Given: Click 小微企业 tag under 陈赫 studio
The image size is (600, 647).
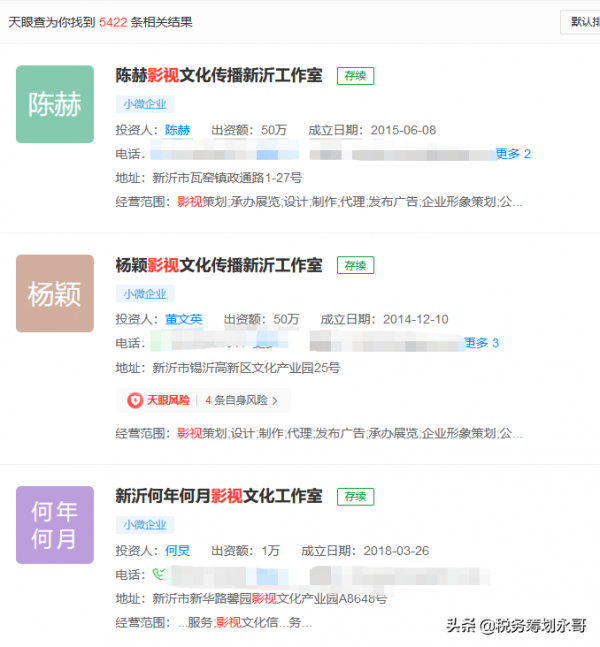Looking at the screenshot, I should pyautogui.click(x=145, y=104).
